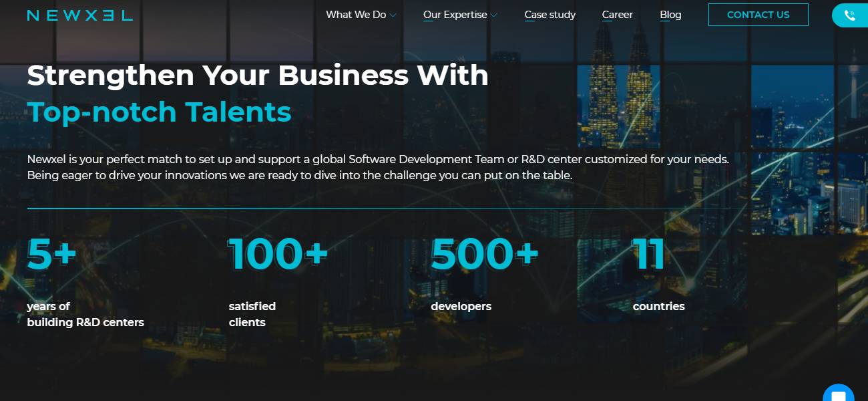This screenshot has width=868, height=401.
Task: Click the Strengthen Your Business With heading
Action: (258, 76)
